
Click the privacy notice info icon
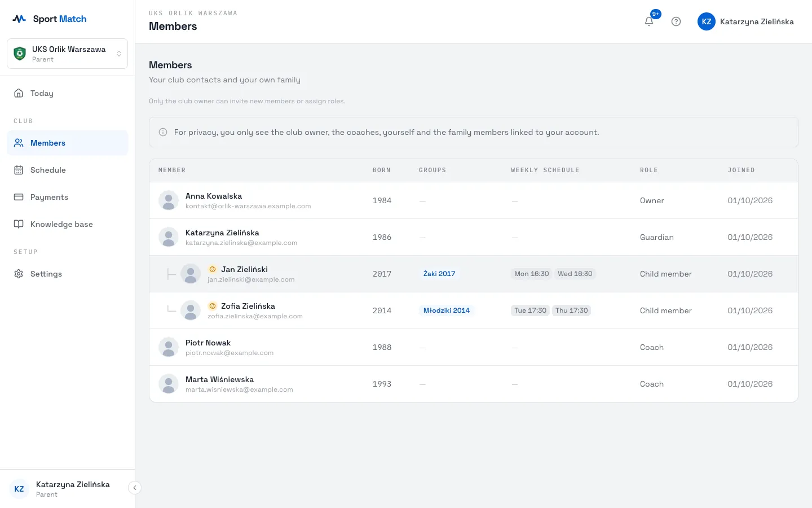click(163, 132)
